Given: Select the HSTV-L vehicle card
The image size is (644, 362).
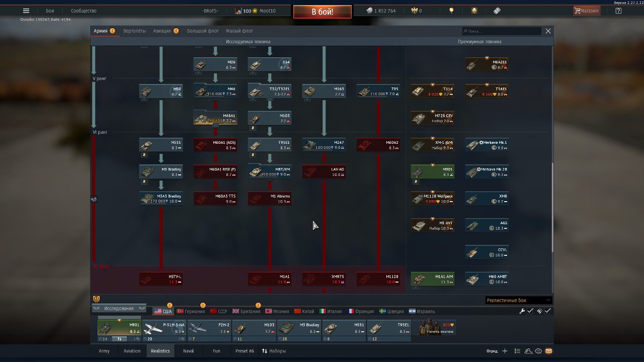Looking at the screenshot, I should coord(161,279).
